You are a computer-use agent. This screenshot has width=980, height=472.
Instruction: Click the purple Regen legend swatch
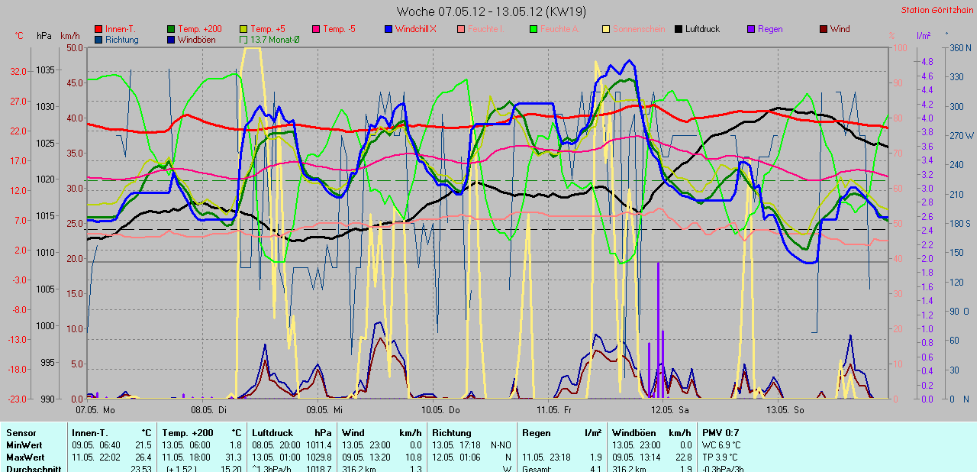(x=751, y=29)
